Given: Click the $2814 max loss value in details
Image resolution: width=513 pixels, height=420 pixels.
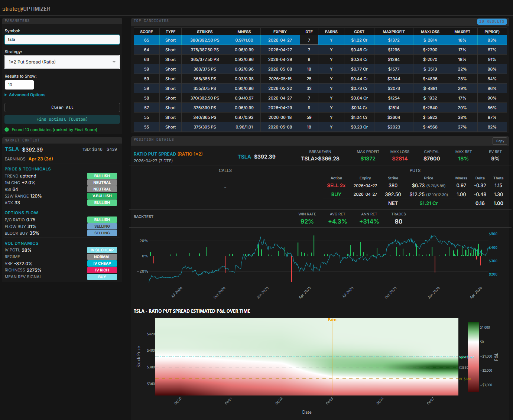Looking at the screenshot, I should (400, 159).
